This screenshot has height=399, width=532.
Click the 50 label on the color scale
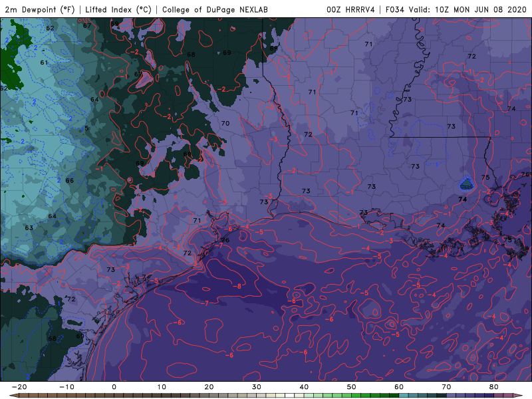pyautogui.click(x=352, y=387)
